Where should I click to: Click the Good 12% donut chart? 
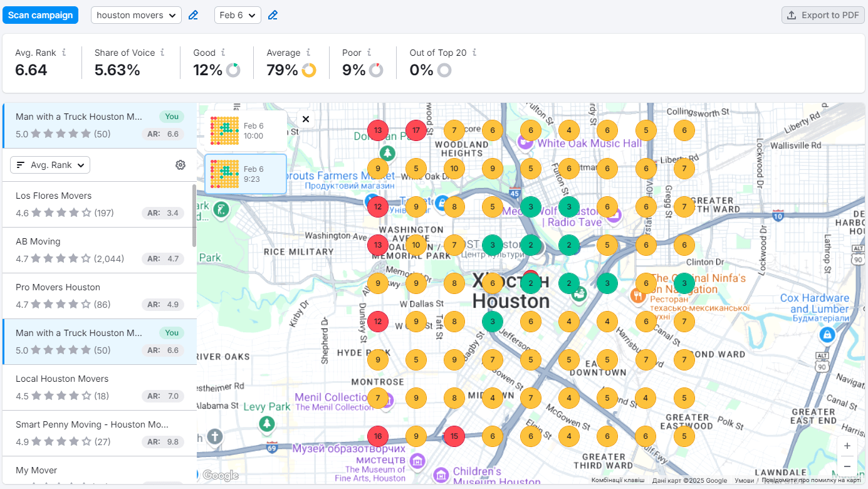(x=233, y=70)
